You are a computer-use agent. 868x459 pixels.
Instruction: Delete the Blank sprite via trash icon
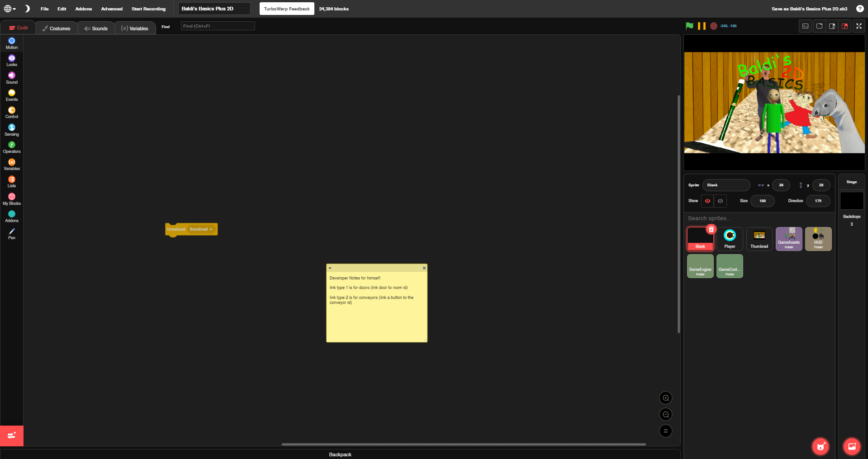coord(711,229)
